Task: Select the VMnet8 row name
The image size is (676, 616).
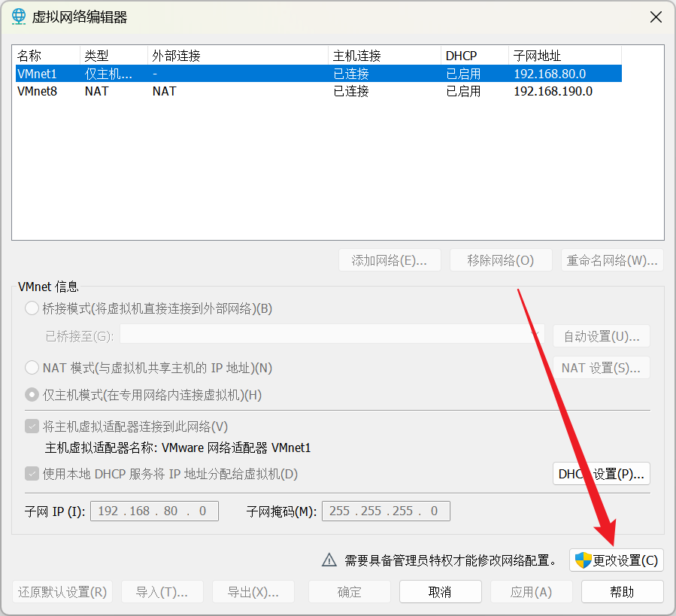Action: pos(37,91)
